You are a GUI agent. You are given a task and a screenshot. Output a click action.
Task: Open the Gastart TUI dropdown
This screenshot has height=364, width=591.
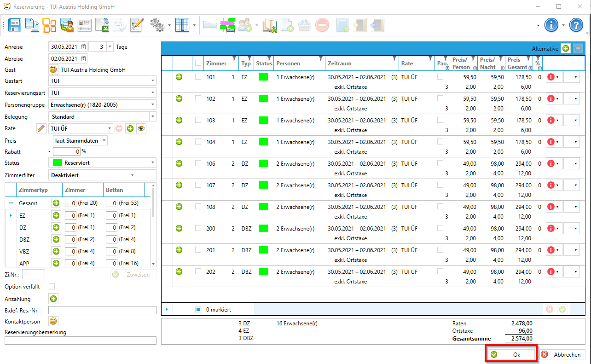(x=102, y=81)
